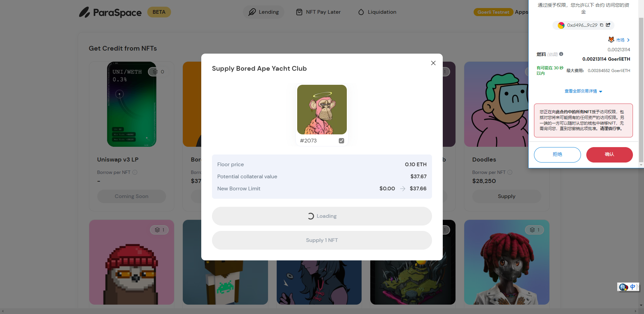Click Uniswap v3 LP layers count badge

click(x=158, y=72)
